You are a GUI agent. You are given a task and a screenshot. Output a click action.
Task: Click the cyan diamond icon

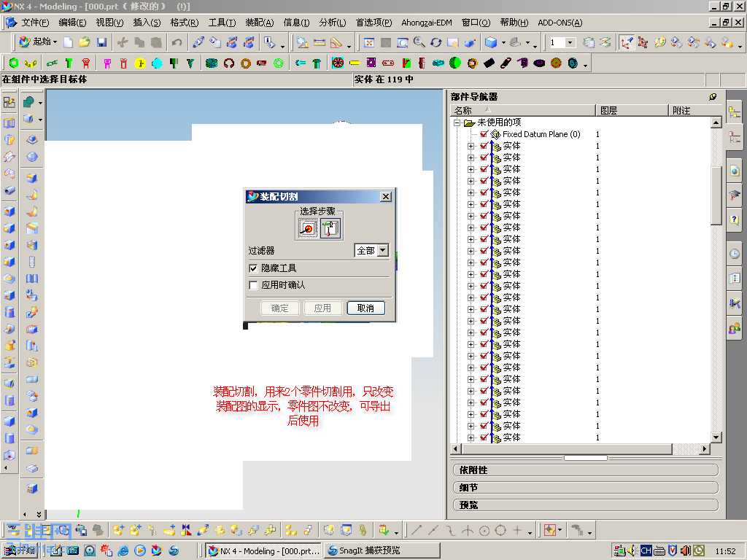(x=157, y=63)
